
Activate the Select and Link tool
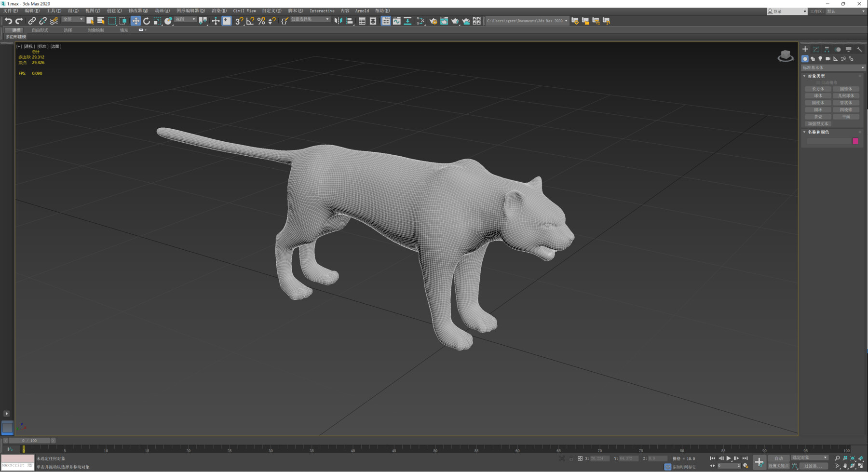tap(32, 21)
